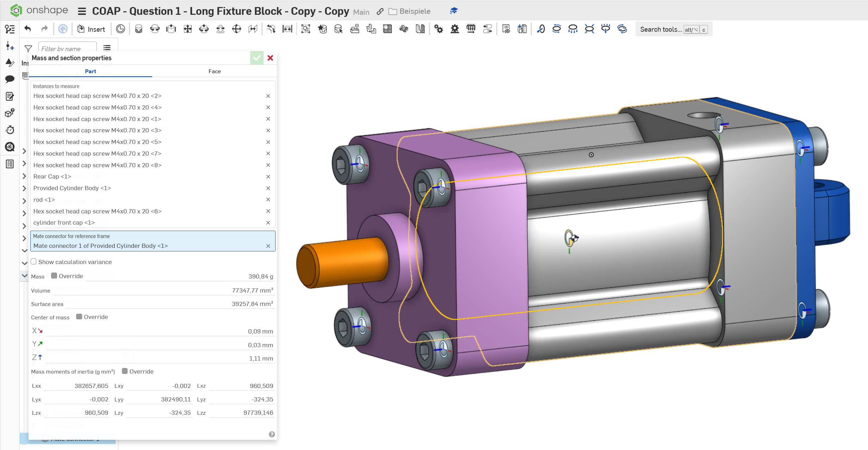Remove Rear Cap <1> from instances
Screen dimensions: 868x450
[268, 177]
